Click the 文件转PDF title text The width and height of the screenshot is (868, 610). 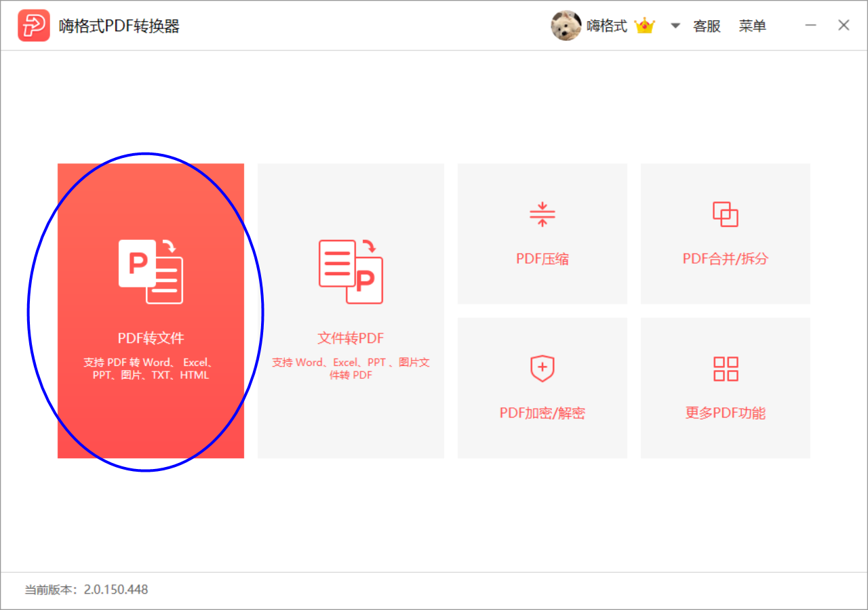click(x=351, y=338)
